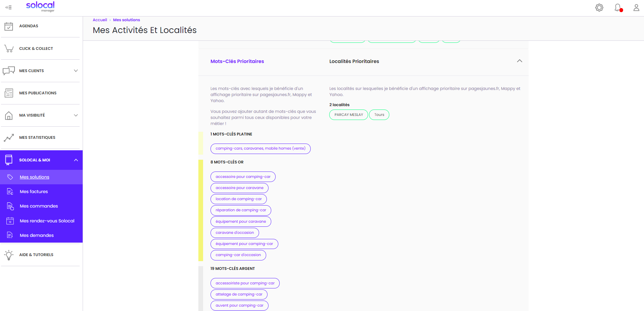Click the Mes Clients chat bubbles icon
This screenshot has width=644, height=311.
click(9, 71)
